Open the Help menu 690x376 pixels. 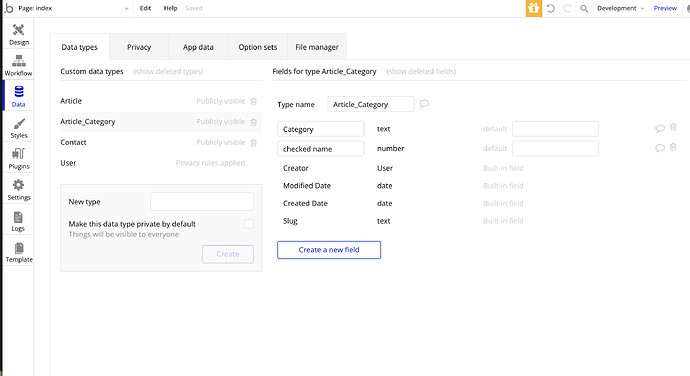click(x=170, y=8)
